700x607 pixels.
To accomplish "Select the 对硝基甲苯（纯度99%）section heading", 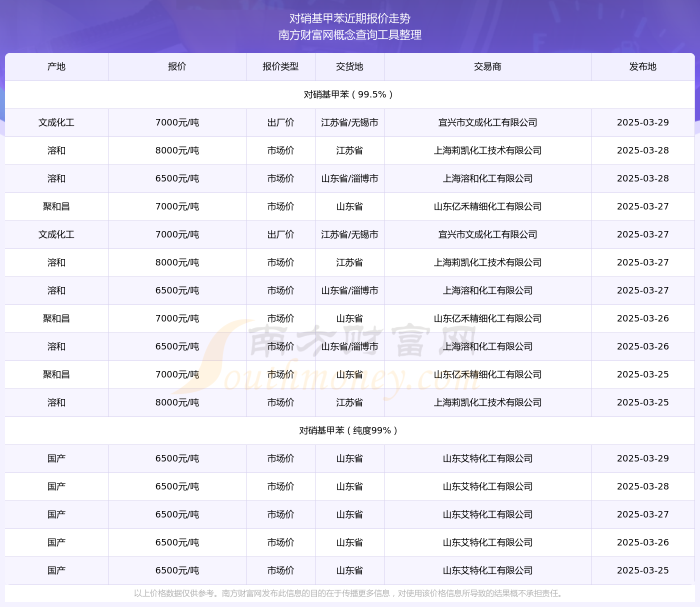I will tap(349, 430).
